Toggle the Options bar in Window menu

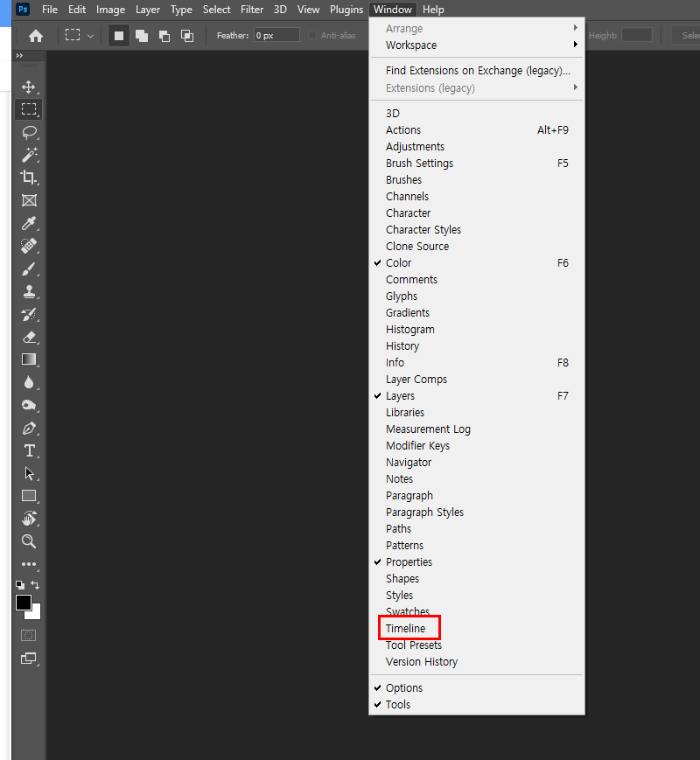pos(476,687)
